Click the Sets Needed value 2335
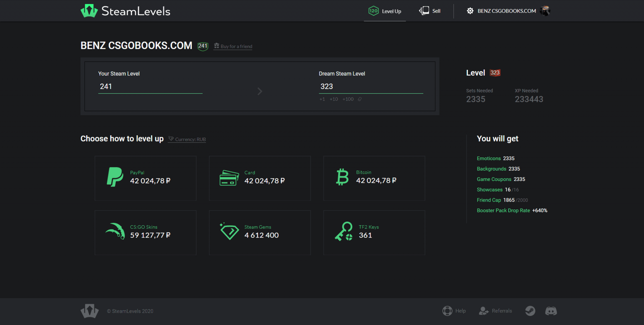644x325 pixels. 475,99
